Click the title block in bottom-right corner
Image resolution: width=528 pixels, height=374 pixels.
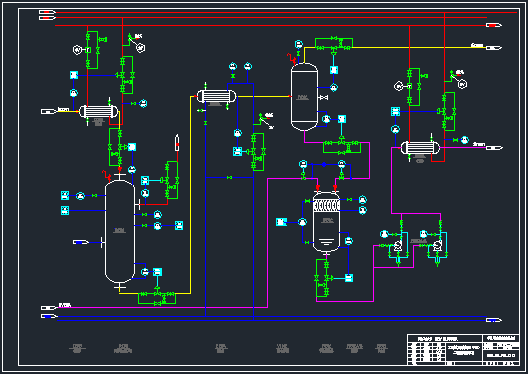(x=463, y=350)
